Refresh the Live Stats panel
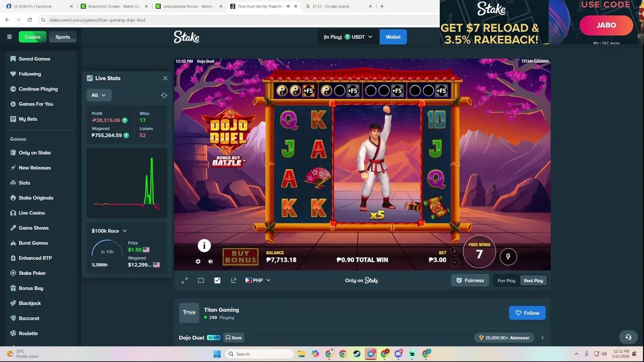This screenshot has width=644, height=362. pos(164,95)
